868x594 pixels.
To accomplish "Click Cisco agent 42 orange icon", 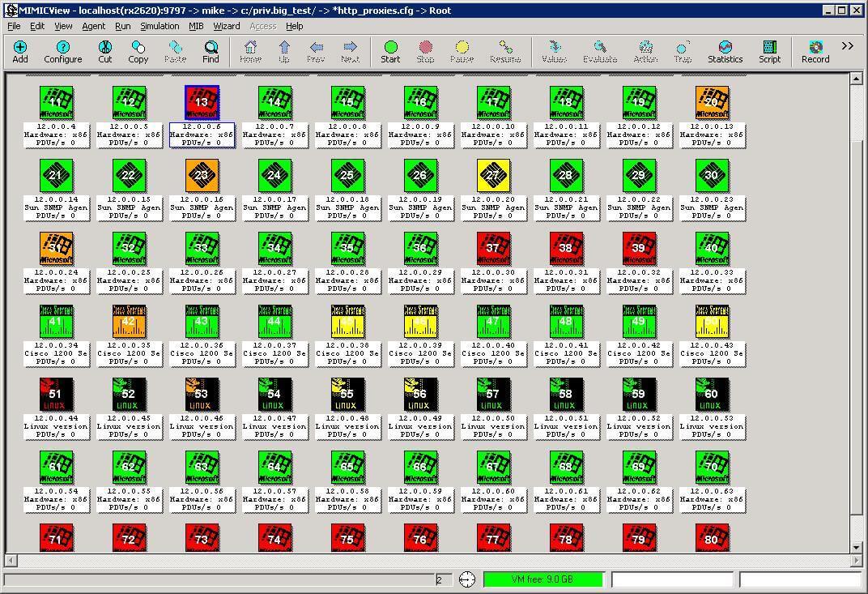I will [x=129, y=322].
